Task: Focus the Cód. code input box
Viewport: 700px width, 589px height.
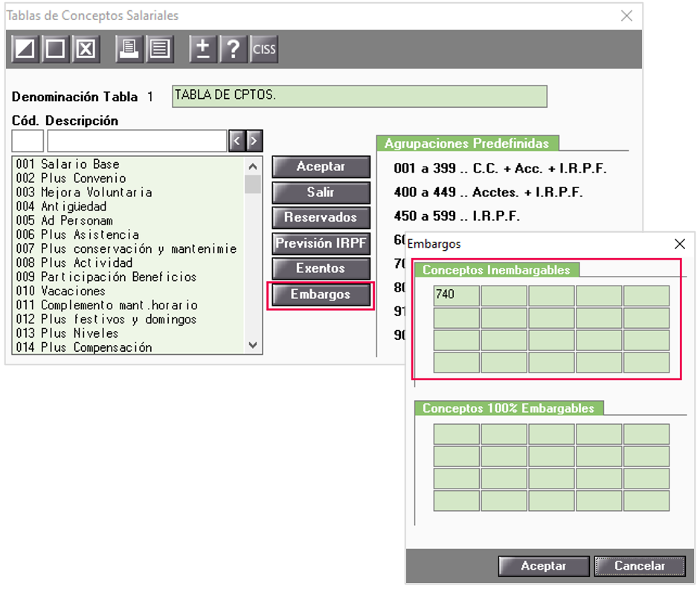Action: (x=28, y=141)
